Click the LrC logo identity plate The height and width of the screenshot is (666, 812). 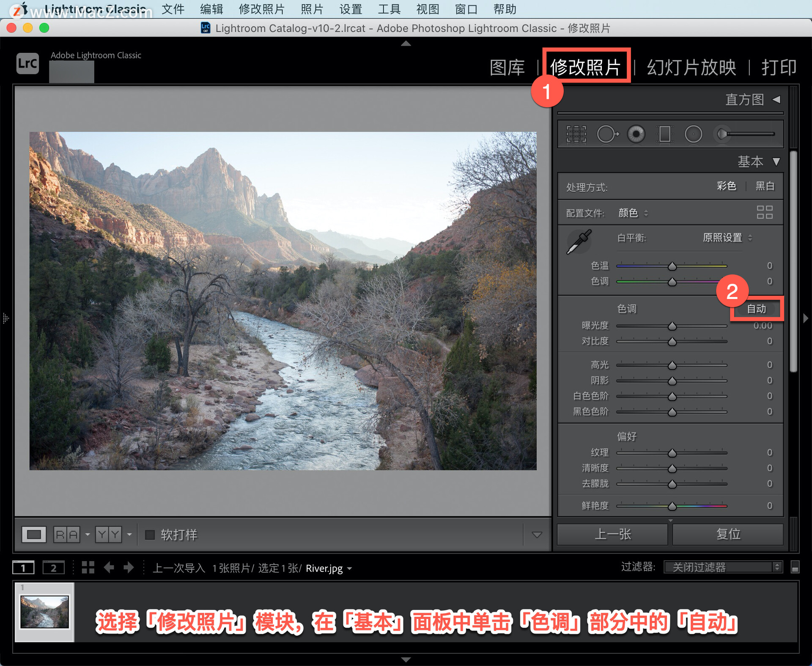[27, 63]
